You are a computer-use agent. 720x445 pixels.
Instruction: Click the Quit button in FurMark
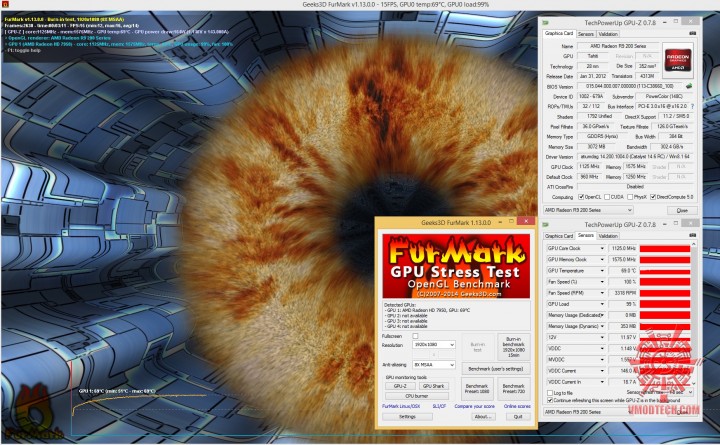click(x=518, y=417)
